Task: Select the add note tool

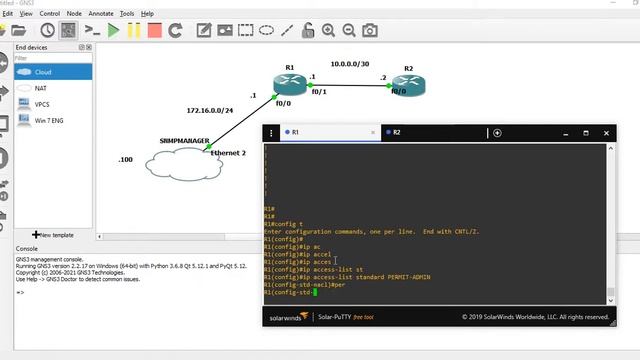Action: pyautogui.click(x=204, y=30)
